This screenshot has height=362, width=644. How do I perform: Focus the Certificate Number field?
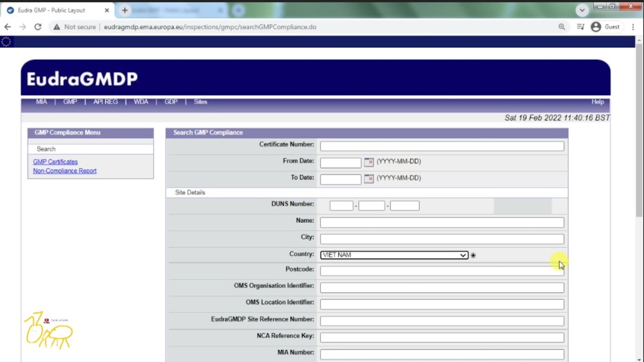442,146
